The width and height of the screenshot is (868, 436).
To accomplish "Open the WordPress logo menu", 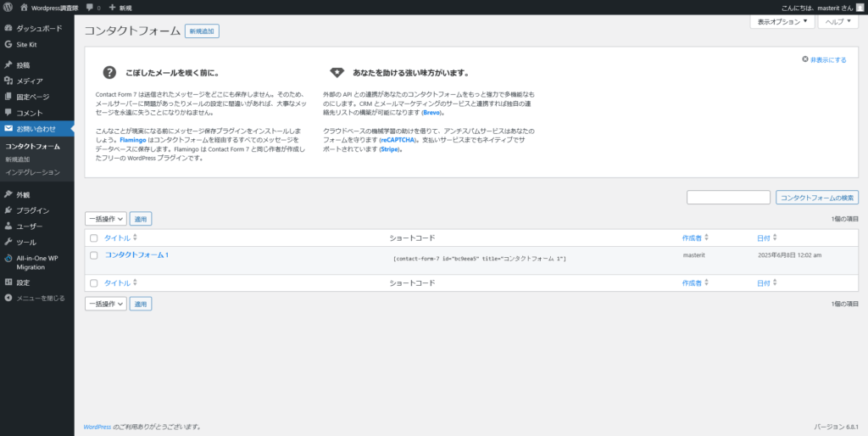I will pos(8,8).
